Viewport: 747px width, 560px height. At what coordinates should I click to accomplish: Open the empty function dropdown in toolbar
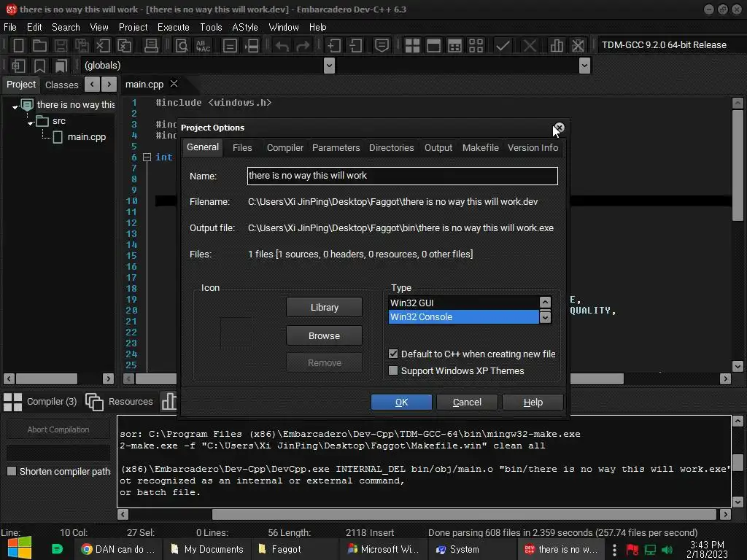point(584,65)
